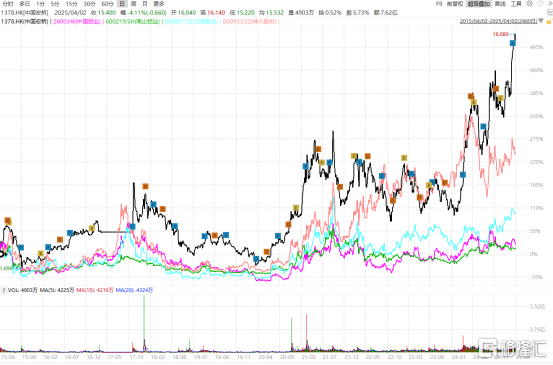Open chart settings gear icon
This screenshot has width=553, height=365.
coord(529,4)
